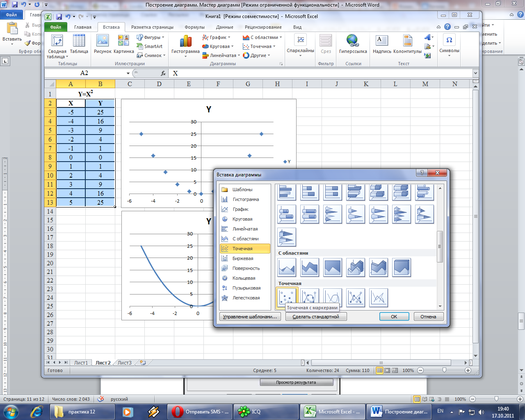Click the chart type list scrollbar
Screen dimensions: 525x420
[x=440, y=247]
